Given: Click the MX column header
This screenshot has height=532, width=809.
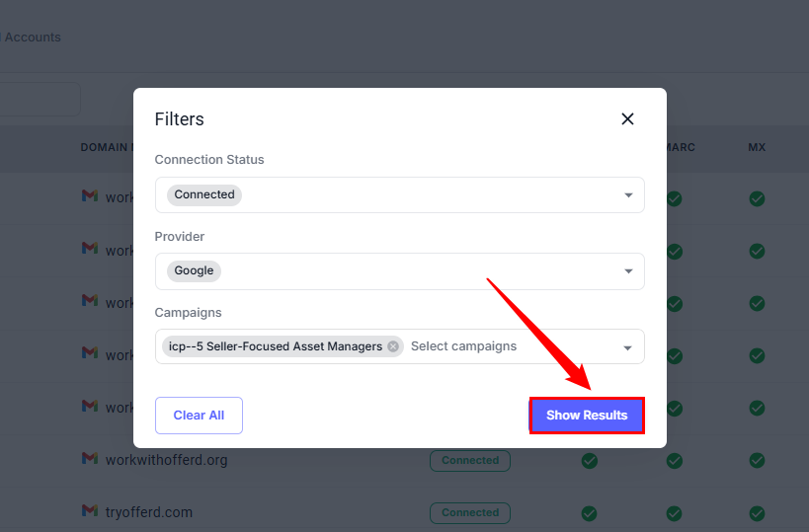Looking at the screenshot, I should (757, 147).
